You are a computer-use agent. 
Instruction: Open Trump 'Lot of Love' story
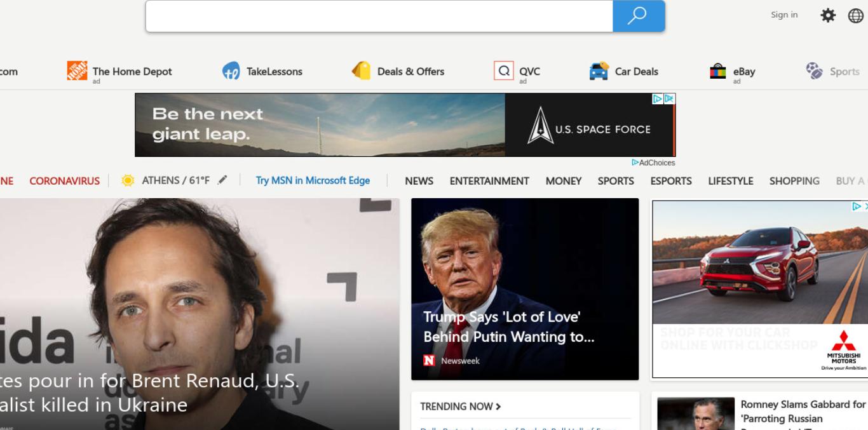tap(509, 326)
